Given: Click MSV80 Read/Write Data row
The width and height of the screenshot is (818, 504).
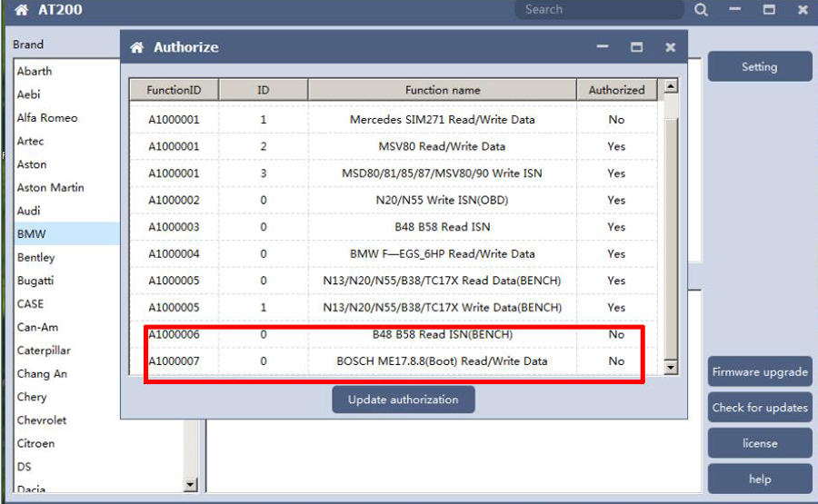Looking at the screenshot, I should point(394,146).
